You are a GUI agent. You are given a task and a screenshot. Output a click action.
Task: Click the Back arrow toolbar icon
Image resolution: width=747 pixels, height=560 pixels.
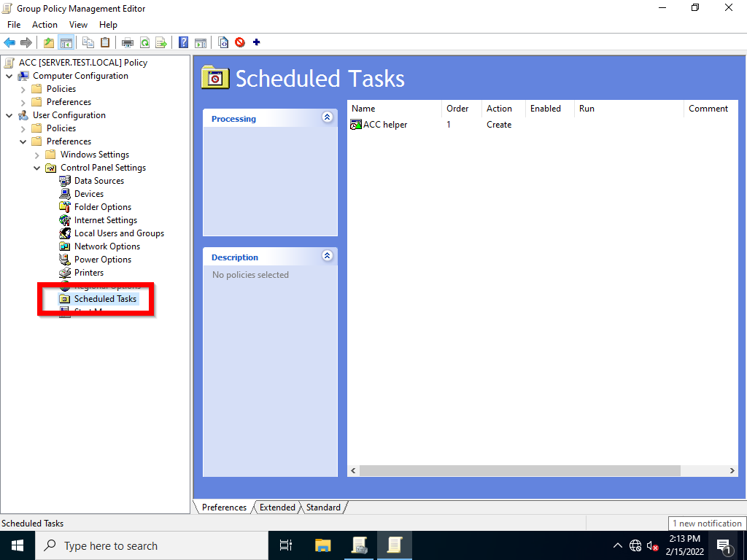9,42
